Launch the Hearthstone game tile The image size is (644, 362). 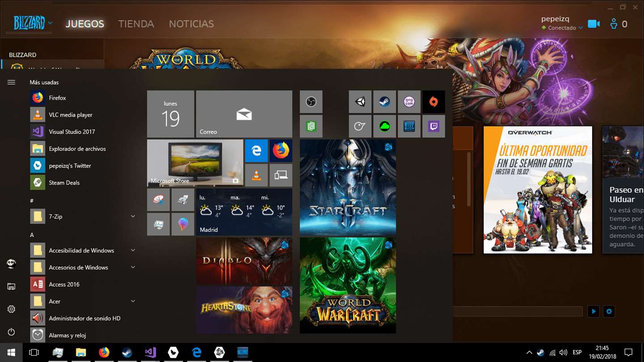(x=244, y=310)
